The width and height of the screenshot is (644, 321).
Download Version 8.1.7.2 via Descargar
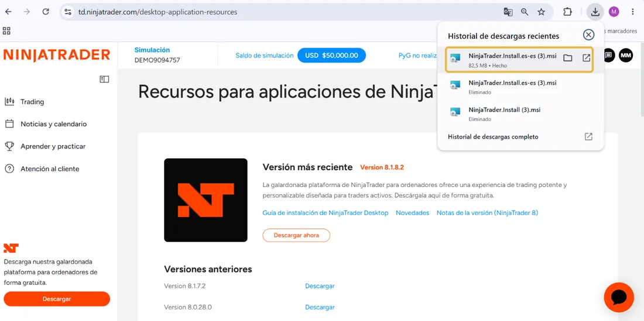point(320,286)
